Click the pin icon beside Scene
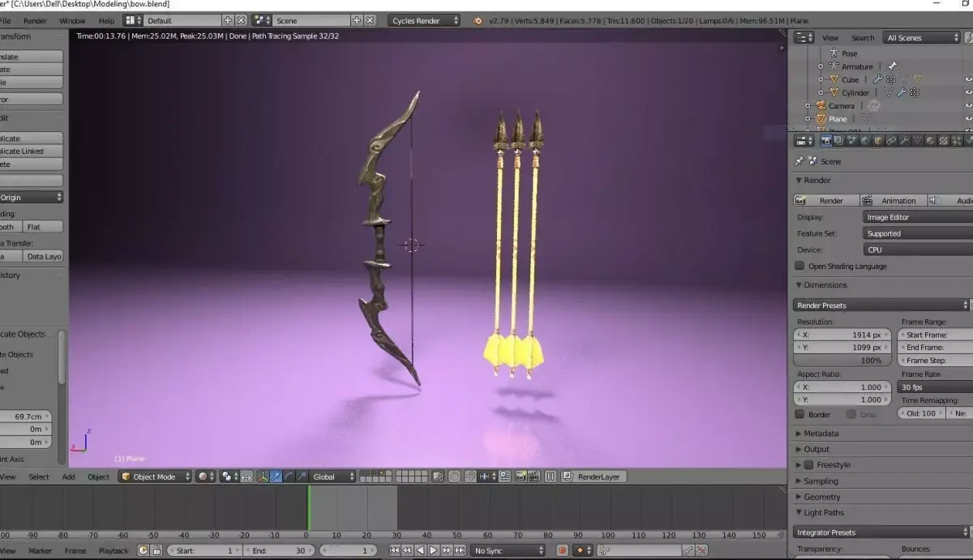This screenshot has width=973, height=560. (799, 161)
